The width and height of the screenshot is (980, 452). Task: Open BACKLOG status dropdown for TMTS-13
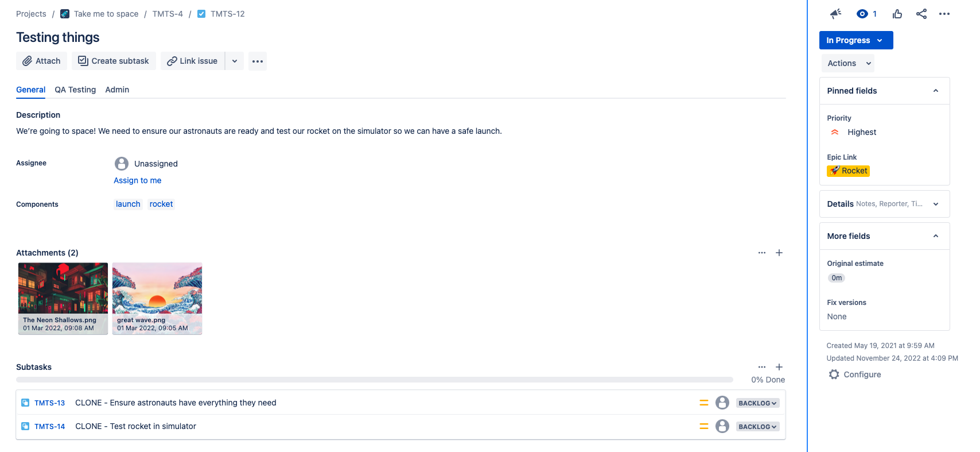coord(757,403)
